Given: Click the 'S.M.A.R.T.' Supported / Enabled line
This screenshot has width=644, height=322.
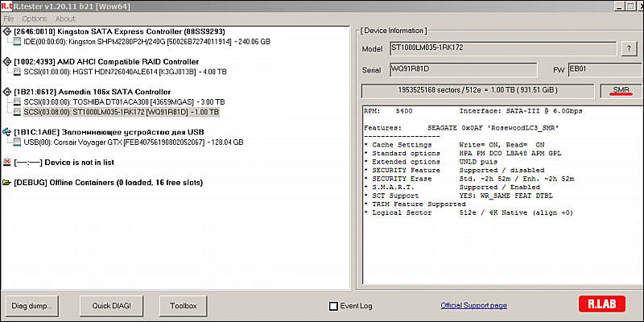Looking at the screenshot, I should coord(452,188).
